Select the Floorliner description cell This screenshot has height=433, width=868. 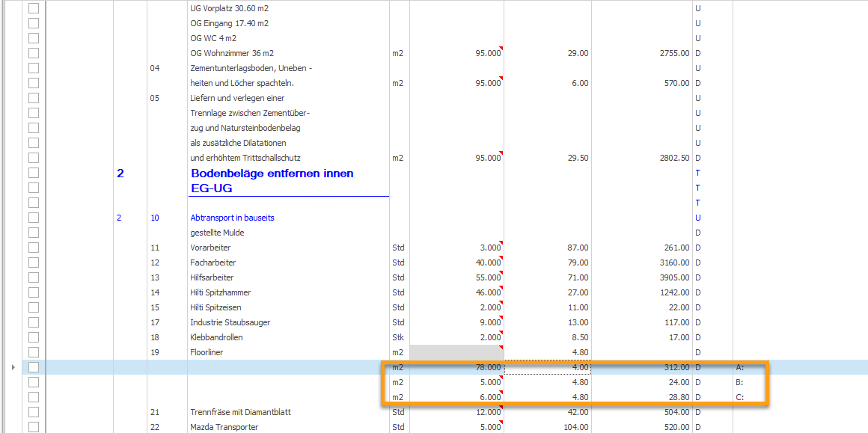288,352
